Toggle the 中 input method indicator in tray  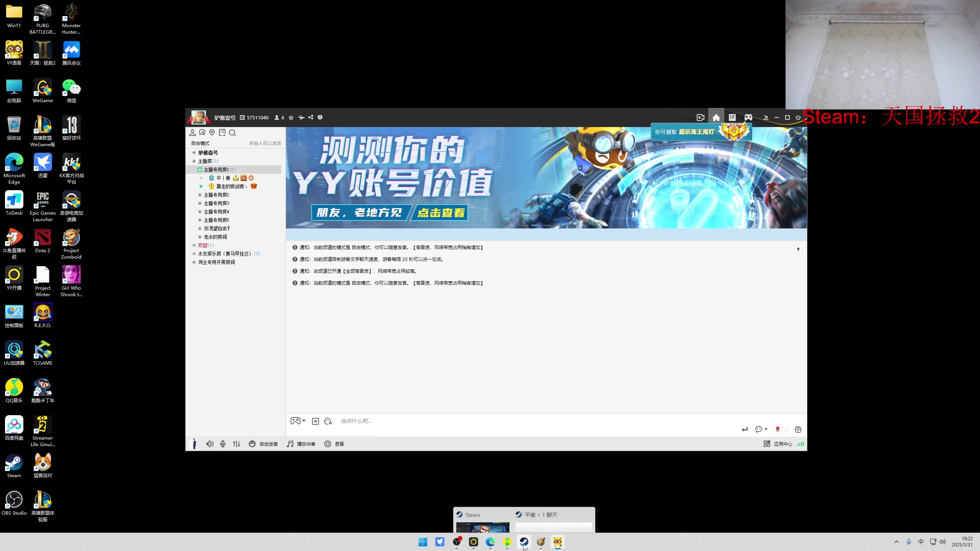(x=921, y=542)
